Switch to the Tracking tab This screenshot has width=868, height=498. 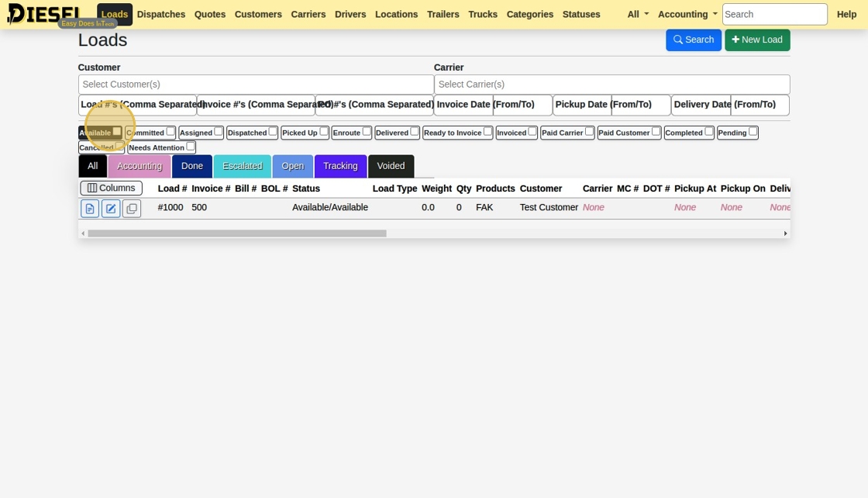(x=340, y=166)
